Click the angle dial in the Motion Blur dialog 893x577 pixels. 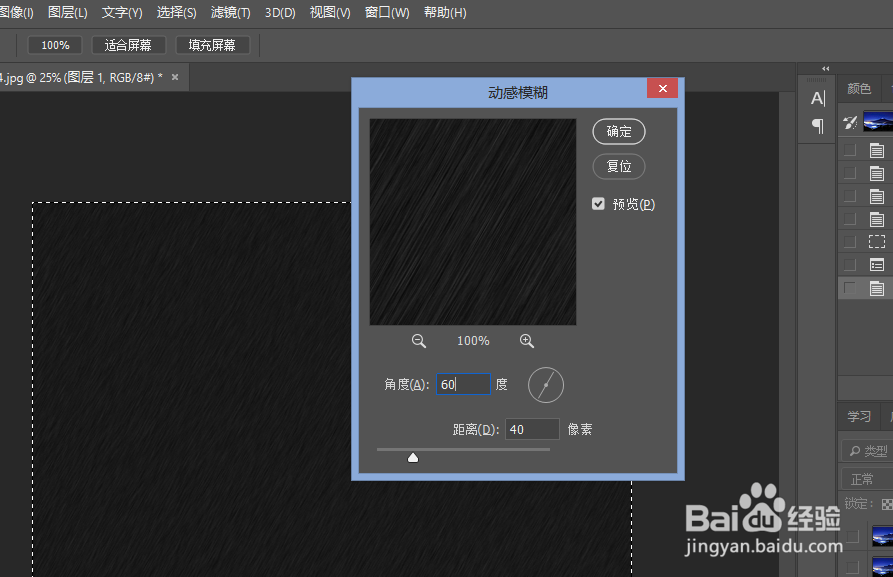tap(545, 384)
